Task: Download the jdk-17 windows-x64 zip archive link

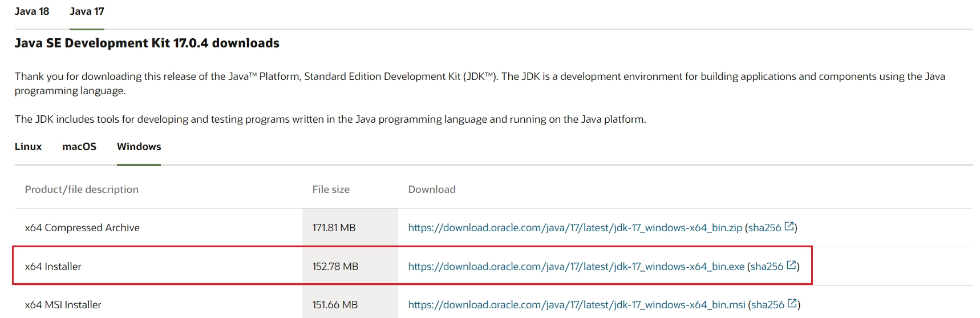Action: point(575,228)
